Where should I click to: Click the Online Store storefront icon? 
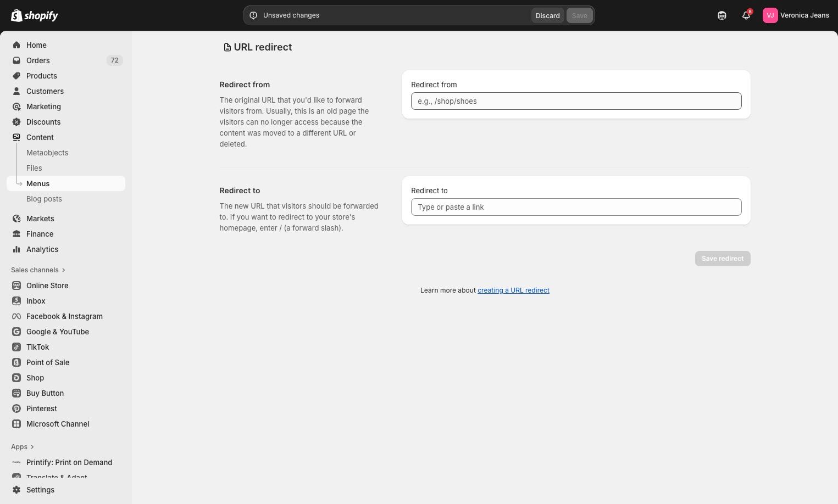pos(16,285)
